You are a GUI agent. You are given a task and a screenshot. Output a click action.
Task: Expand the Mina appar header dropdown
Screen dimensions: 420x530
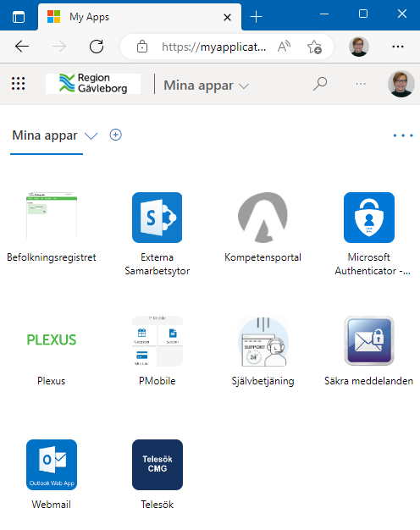tap(207, 86)
